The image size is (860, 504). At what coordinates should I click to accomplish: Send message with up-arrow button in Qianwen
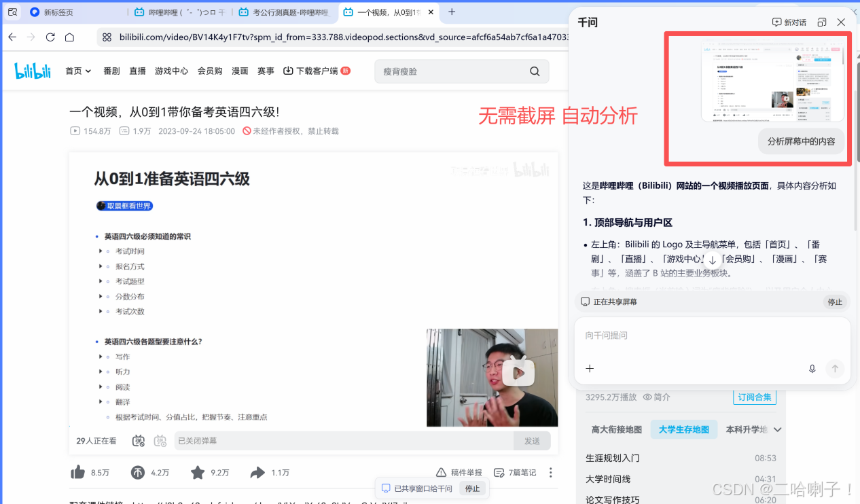[x=835, y=369]
